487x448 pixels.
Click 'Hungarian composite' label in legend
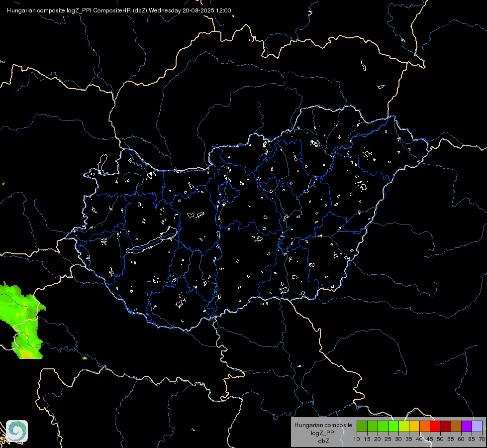tap(323, 425)
